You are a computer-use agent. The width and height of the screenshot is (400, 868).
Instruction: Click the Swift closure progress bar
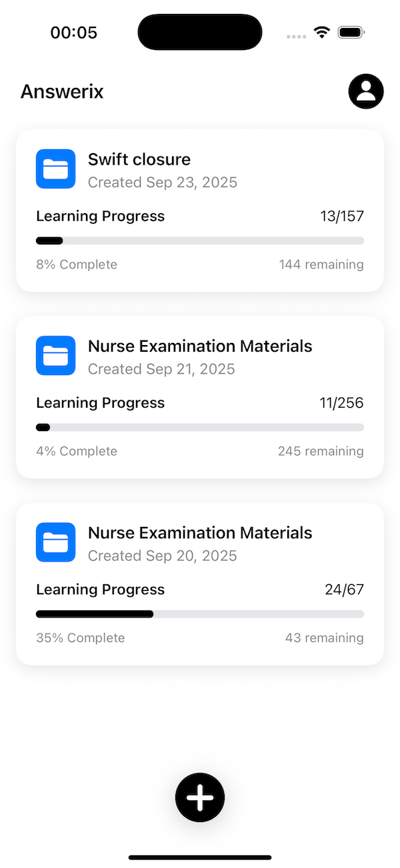(x=199, y=240)
